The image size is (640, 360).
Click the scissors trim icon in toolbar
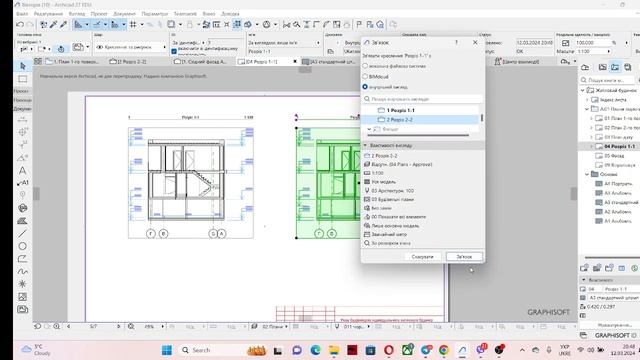click(287, 25)
